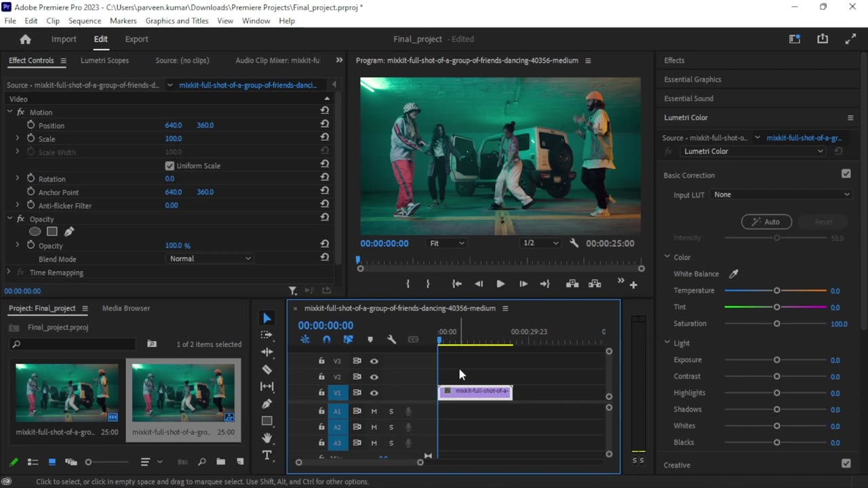
Task: Select the Selection tool arrow
Action: [x=267, y=319]
